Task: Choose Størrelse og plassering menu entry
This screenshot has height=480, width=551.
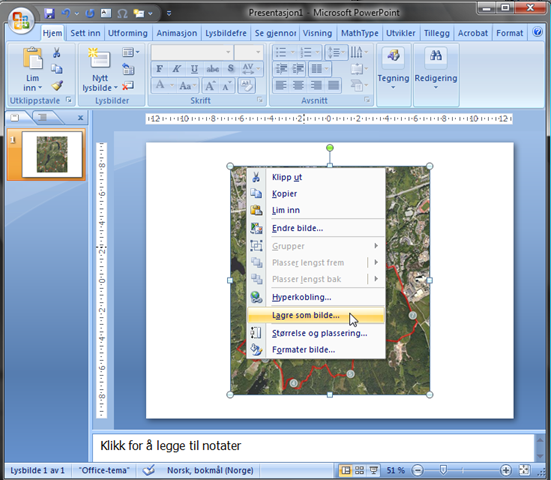Action: coord(316,333)
